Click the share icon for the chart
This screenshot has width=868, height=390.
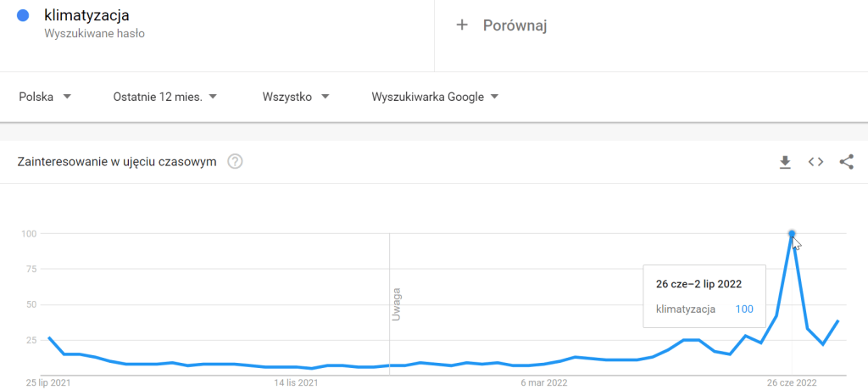[x=846, y=162]
